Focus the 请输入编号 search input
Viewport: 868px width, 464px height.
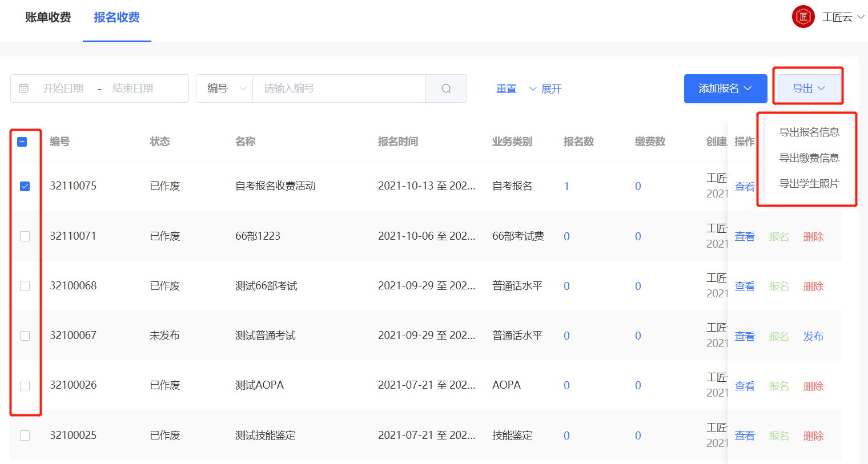(x=339, y=88)
